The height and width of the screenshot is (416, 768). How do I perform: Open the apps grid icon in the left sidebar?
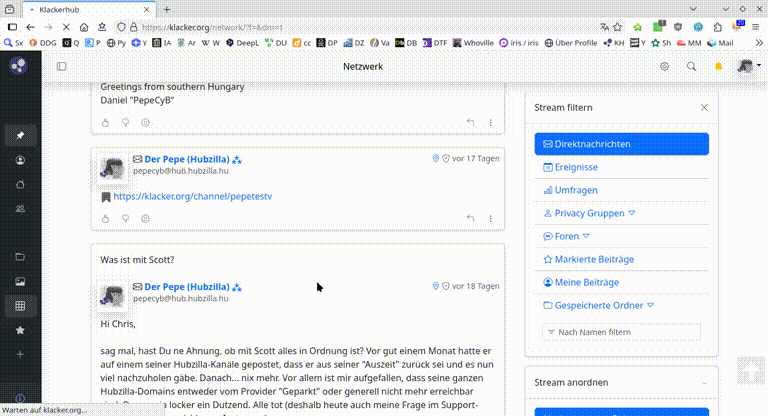coord(20,305)
